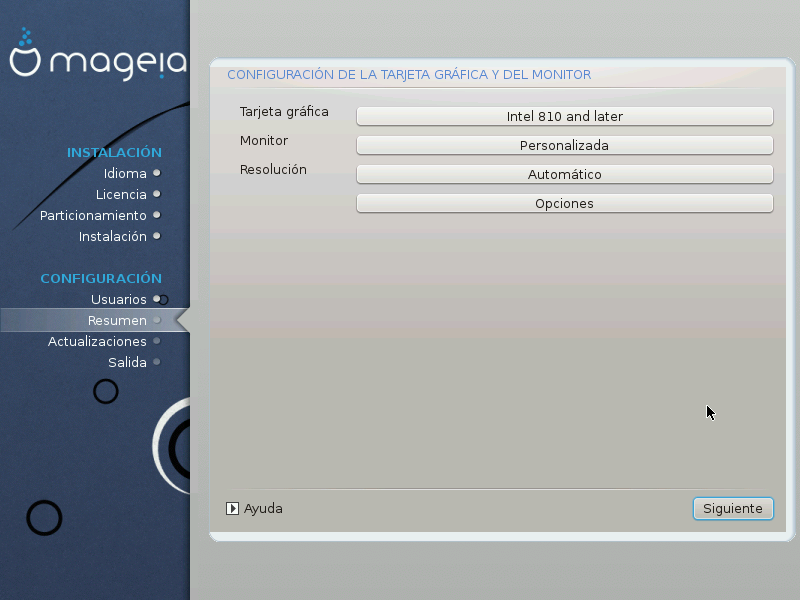Click the Monitor label
800x600 pixels.
[264, 140]
